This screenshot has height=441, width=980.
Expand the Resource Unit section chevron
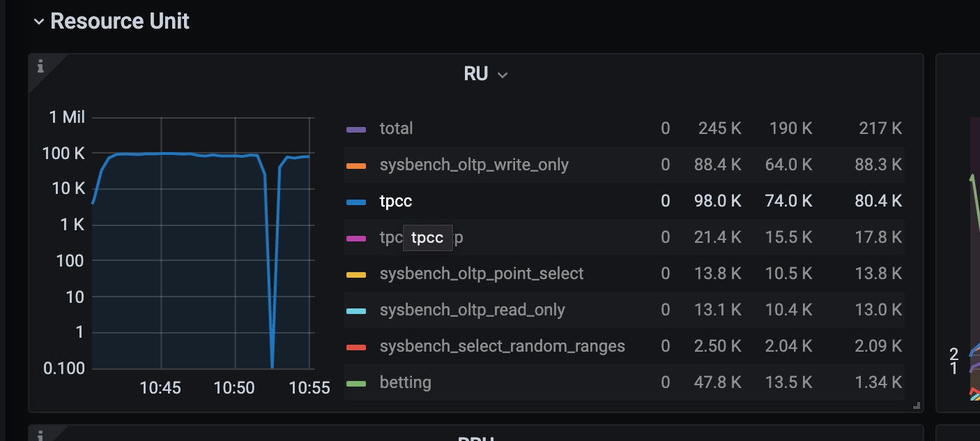coord(38,21)
